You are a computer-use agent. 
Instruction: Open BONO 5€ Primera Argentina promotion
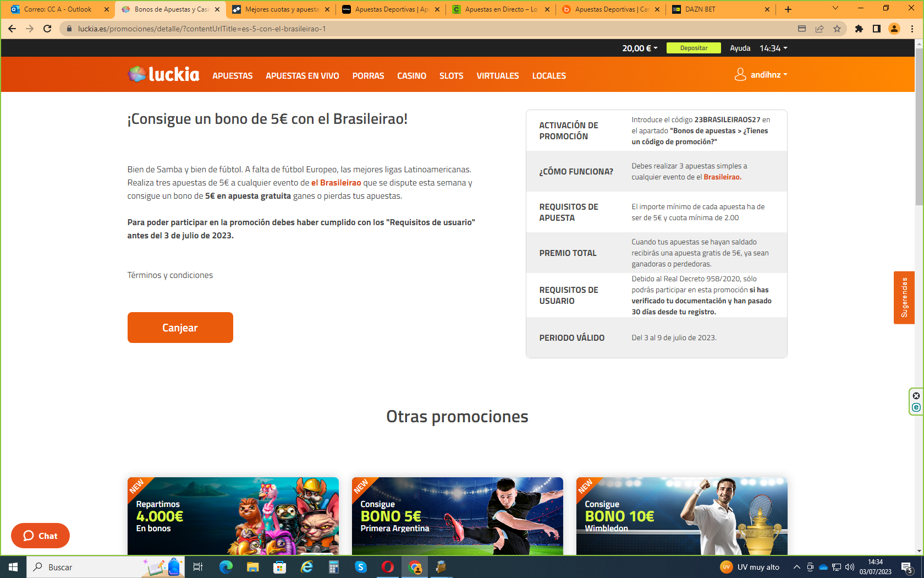pos(458,516)
